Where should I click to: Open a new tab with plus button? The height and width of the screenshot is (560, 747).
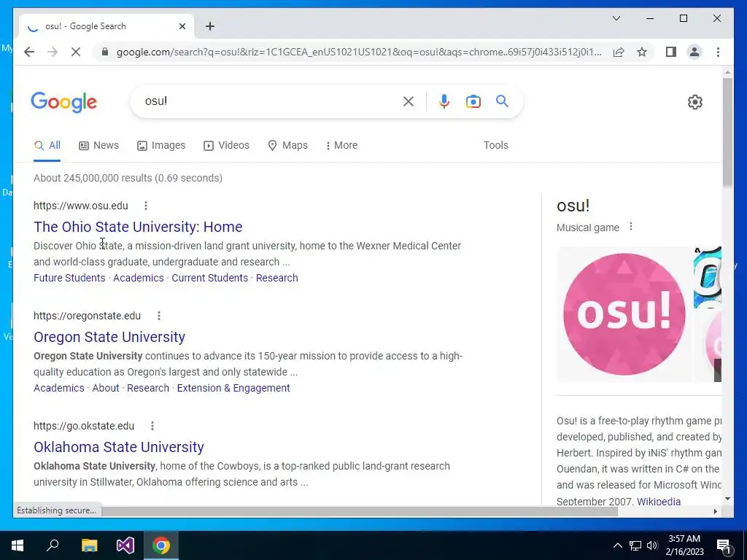(210, 26)
